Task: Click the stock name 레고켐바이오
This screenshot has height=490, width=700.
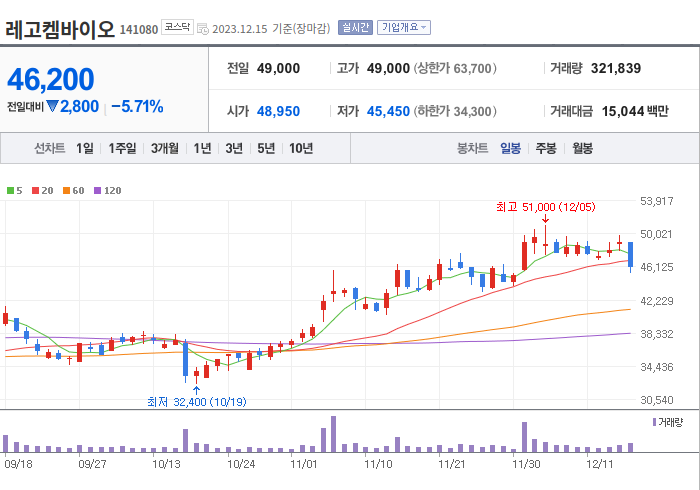Action: tap(60, 29)
